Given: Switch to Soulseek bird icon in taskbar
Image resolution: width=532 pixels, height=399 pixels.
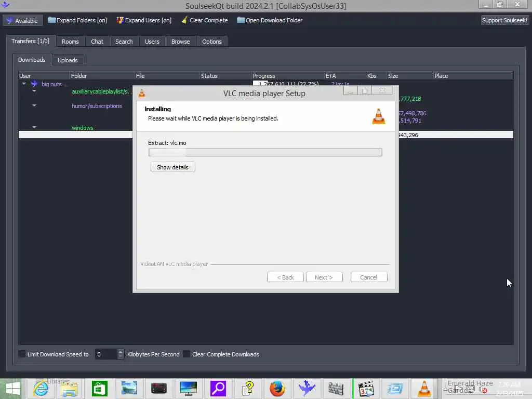Looking at the screenshot, I should 307,389.
